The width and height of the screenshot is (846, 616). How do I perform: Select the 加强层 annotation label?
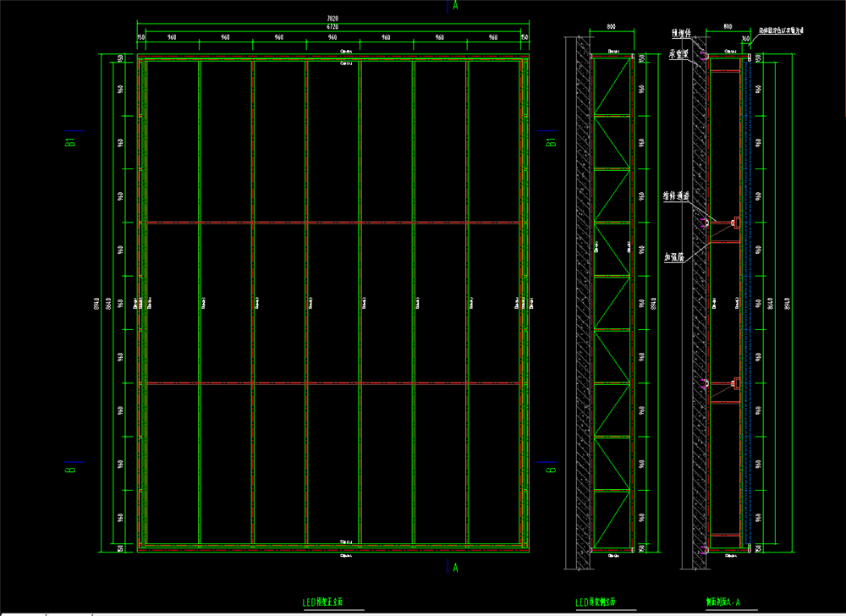pos(673,256)
